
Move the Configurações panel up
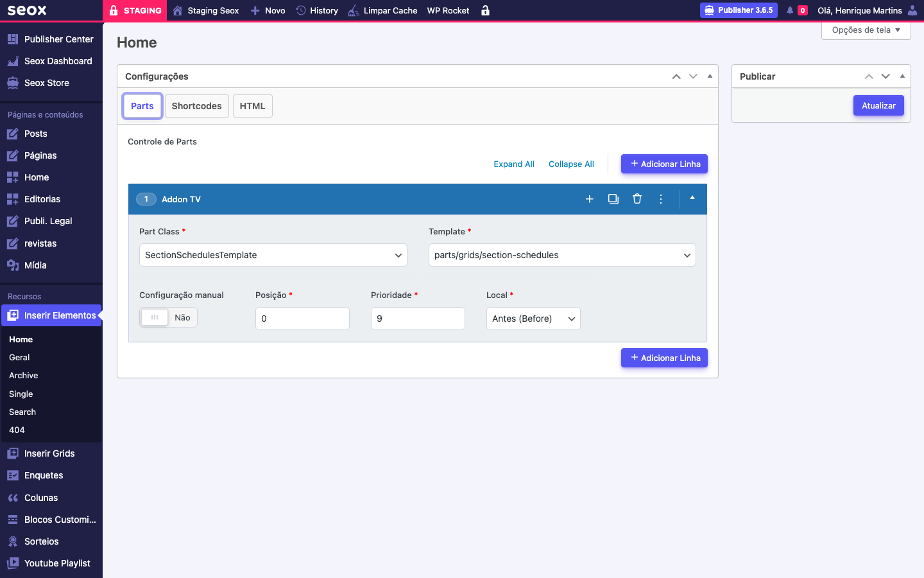(x=676, y=76)
